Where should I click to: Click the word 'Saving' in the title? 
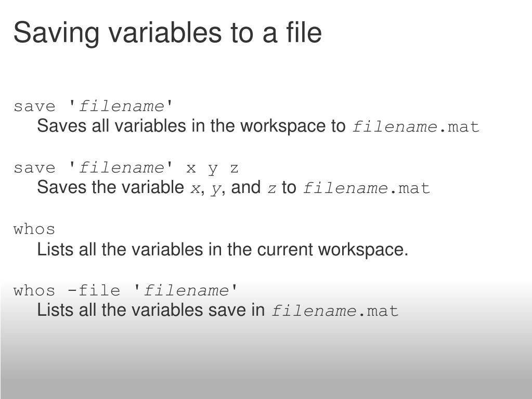pyautogui.click(x=56, y=34)
